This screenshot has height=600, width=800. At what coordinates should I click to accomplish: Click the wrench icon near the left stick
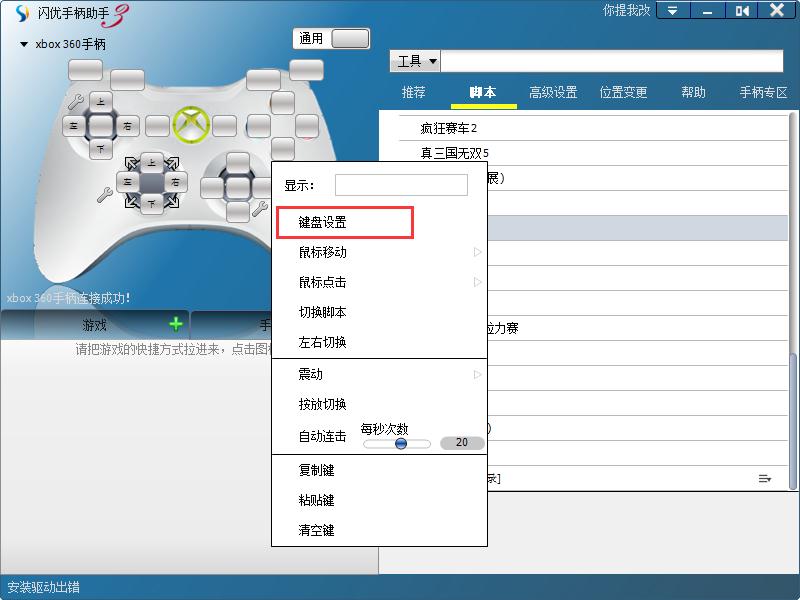pyautogui.click(x=76, y=102)
